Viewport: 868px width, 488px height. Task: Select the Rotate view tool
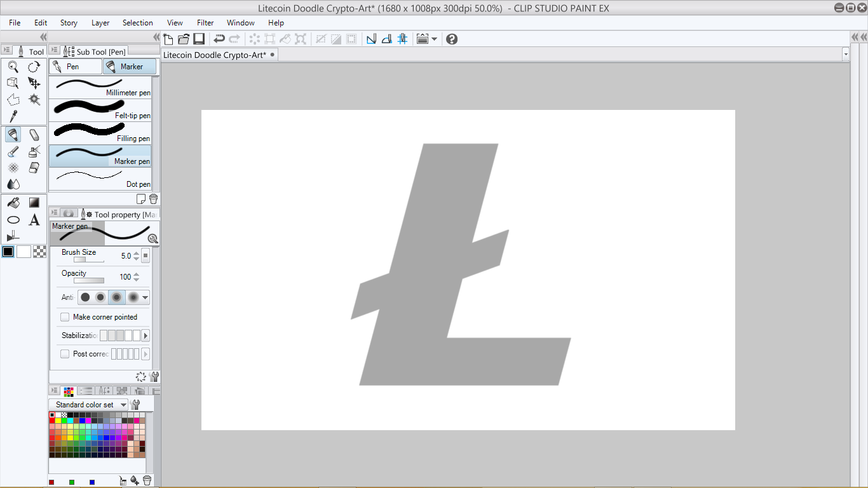pyautogui.click(x=34, y=67)
